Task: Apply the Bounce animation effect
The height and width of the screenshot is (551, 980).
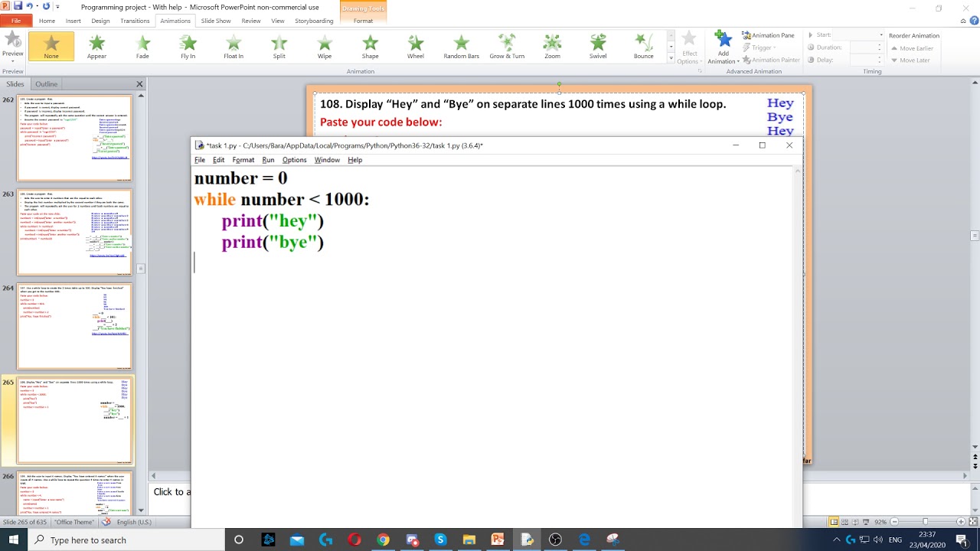Action: pos(644,47)
